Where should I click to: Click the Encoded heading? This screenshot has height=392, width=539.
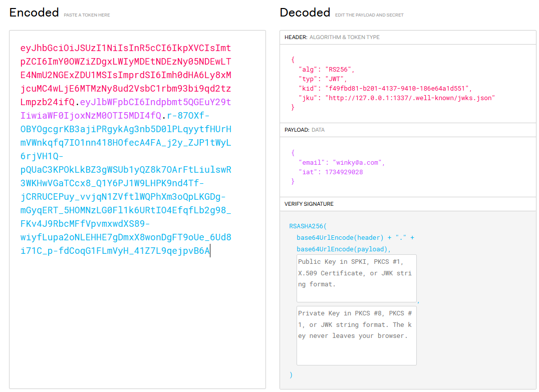pyautogui.click(x=34, y=13)
